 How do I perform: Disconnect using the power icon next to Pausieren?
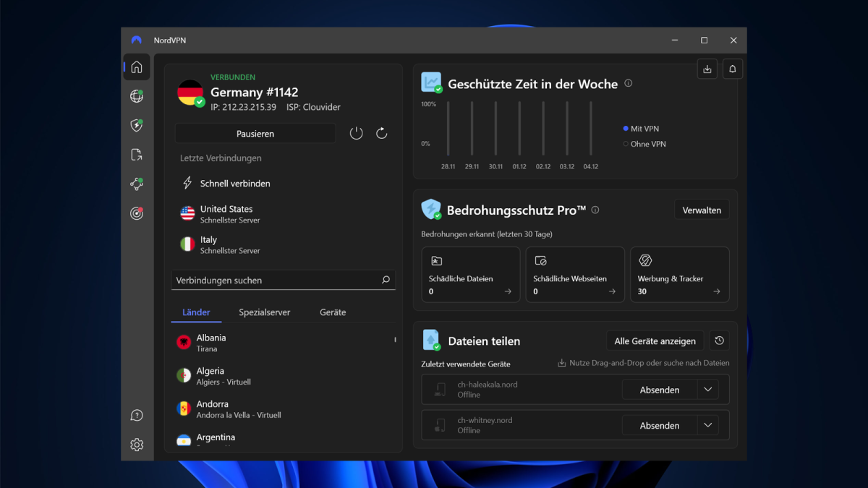click(356, 133)
